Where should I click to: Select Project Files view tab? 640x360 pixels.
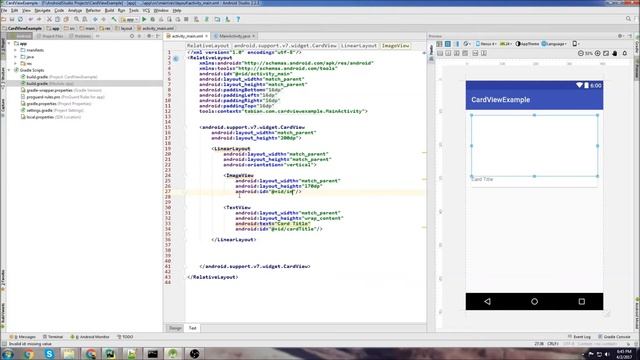(x=50, y=36)
